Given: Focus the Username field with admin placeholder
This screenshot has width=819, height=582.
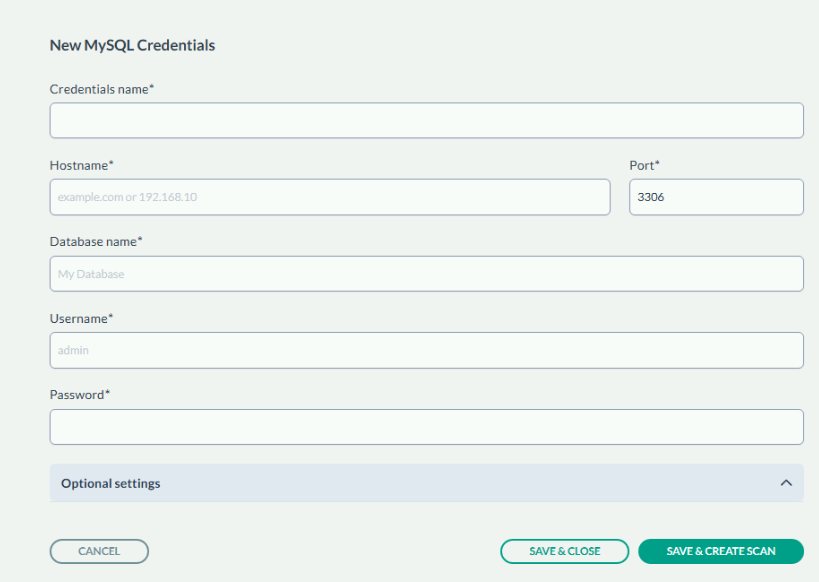Looking at the screenshot, I should coord(426,350).
